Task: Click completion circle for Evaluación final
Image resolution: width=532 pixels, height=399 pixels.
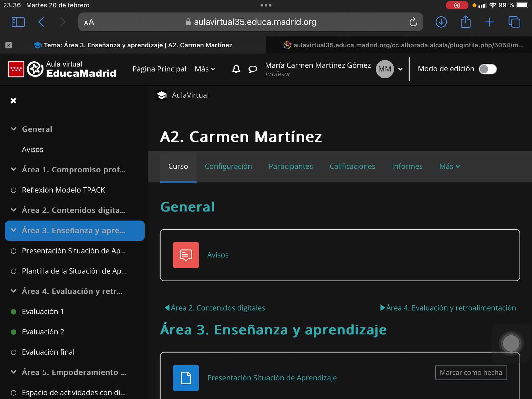Action: point(14,352)
